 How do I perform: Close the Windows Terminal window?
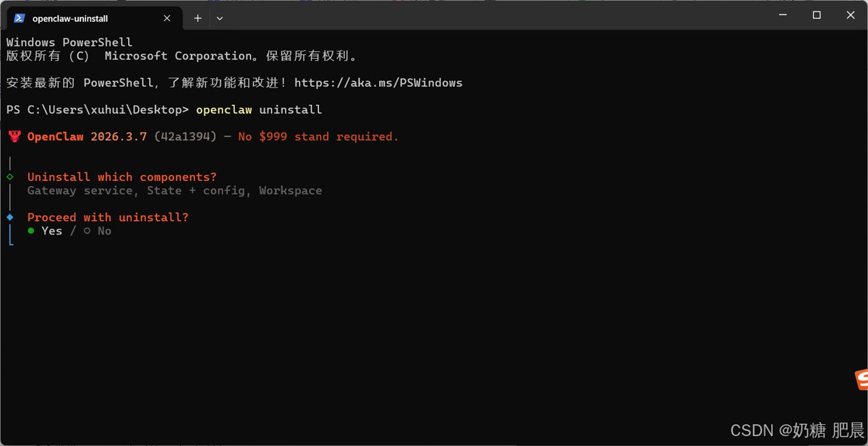851,15
